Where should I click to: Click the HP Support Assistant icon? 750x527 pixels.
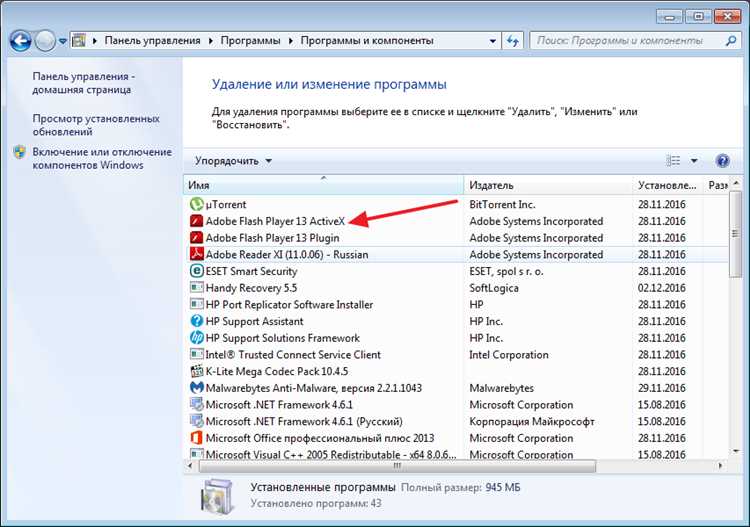(x=197, y=321)
